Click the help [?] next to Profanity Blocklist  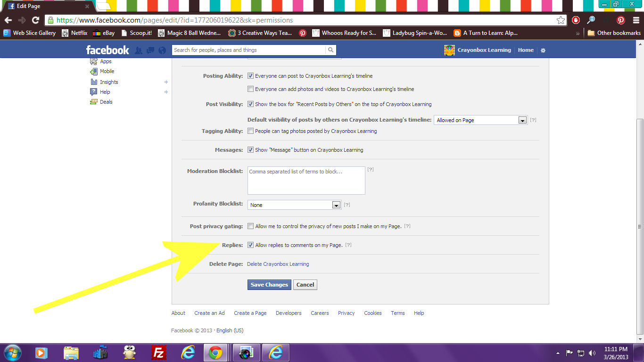(x=347, y=205)
